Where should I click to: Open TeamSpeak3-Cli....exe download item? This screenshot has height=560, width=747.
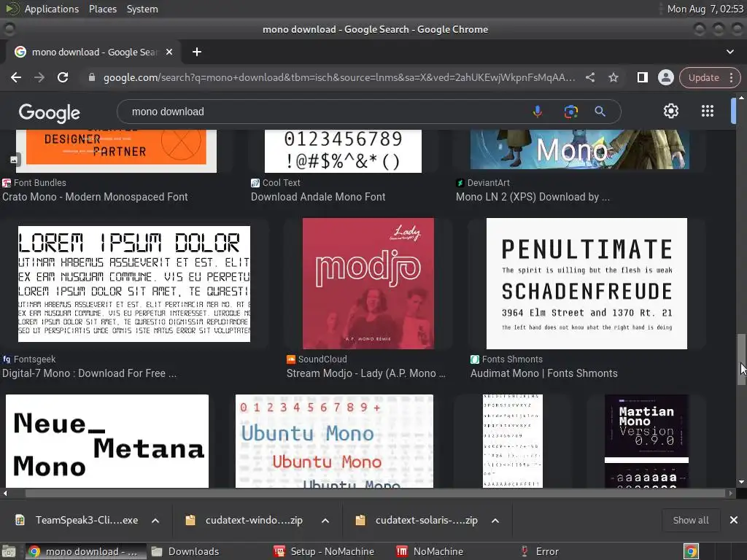(77, 521)
